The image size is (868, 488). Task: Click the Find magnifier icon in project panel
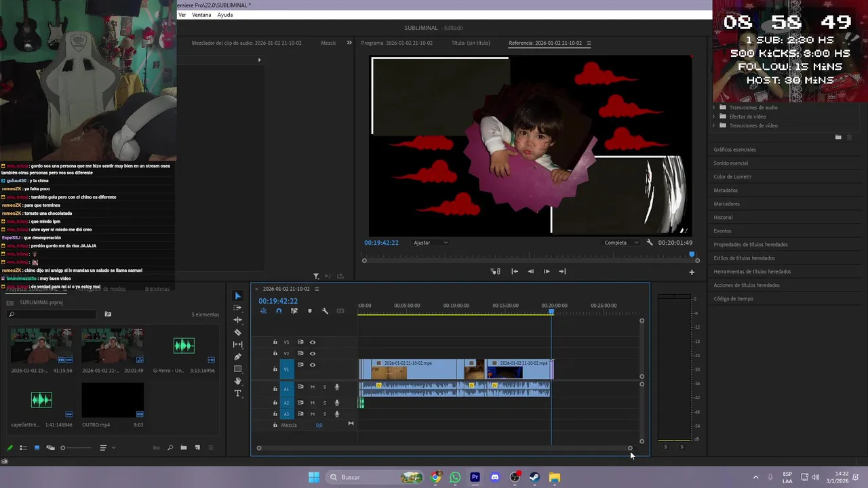[x=170, y=447]
